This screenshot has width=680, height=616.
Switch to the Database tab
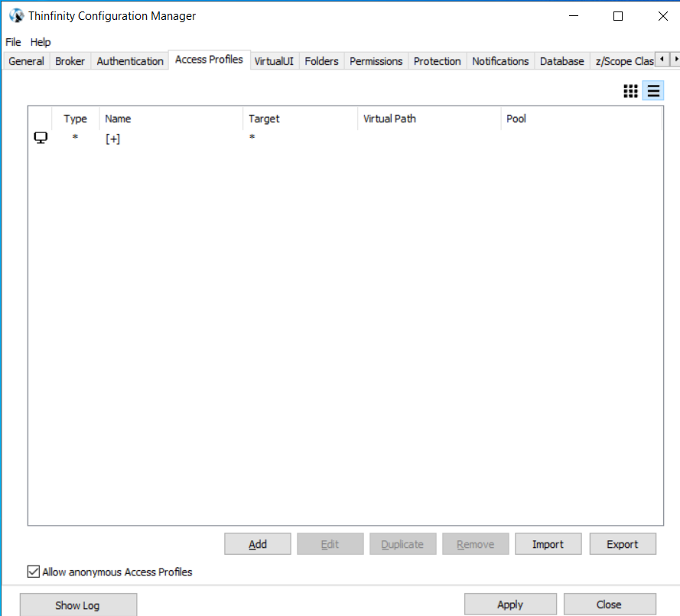click(x=562, y=61)
